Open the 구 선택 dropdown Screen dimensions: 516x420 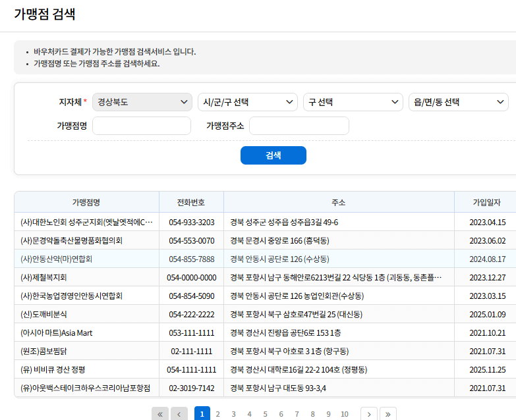(x=353, y=102)
